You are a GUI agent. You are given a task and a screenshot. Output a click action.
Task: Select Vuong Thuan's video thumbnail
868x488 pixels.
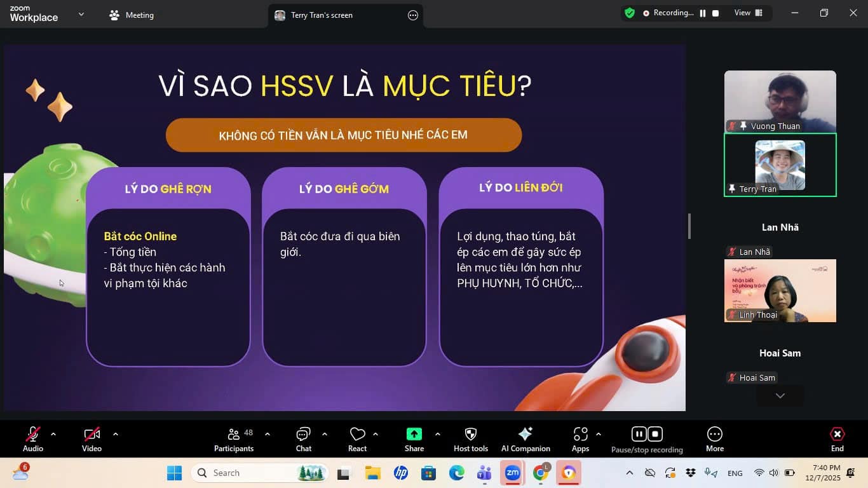pyautogui.click(x=780, y=101)
